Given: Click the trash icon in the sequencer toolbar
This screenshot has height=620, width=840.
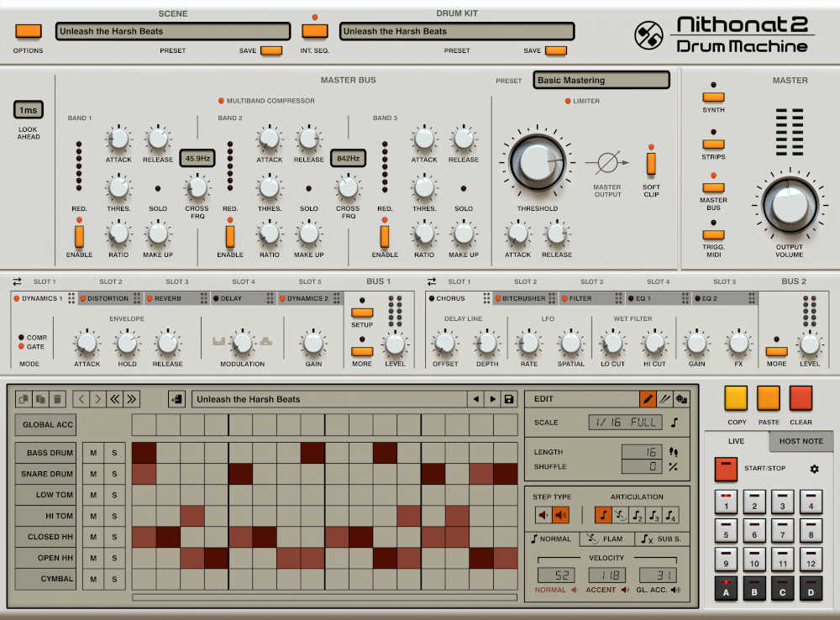Looking at the screenshot, I should [x=57, y=398].
